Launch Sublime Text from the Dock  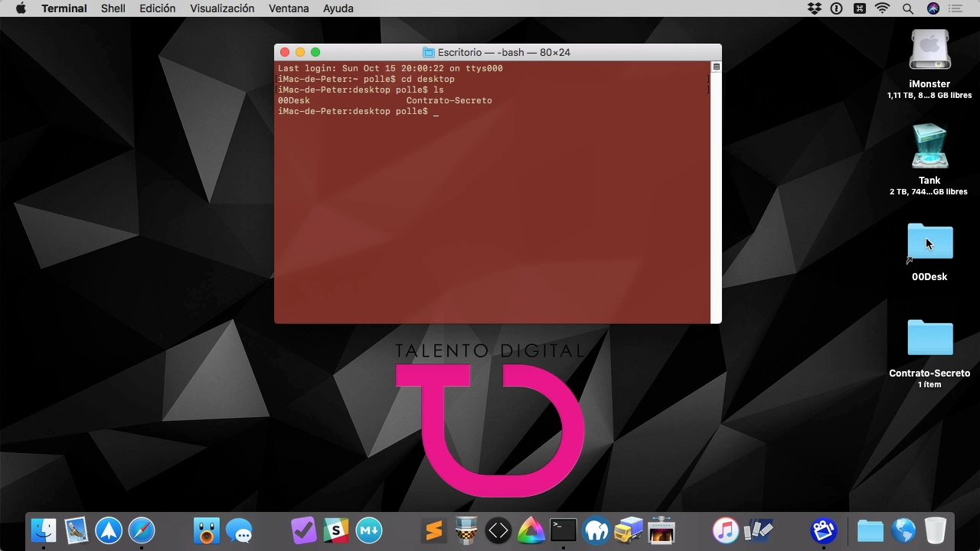pos(433,530)
